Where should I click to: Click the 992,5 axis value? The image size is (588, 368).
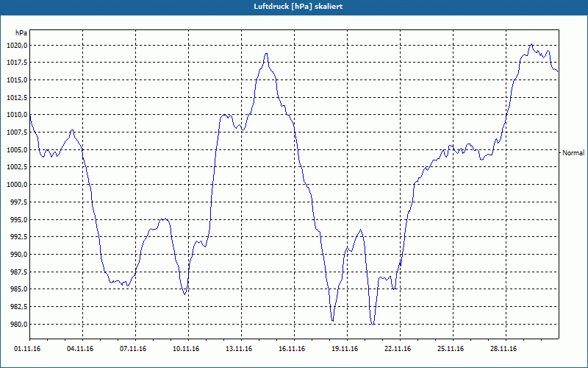coord(18,237)
